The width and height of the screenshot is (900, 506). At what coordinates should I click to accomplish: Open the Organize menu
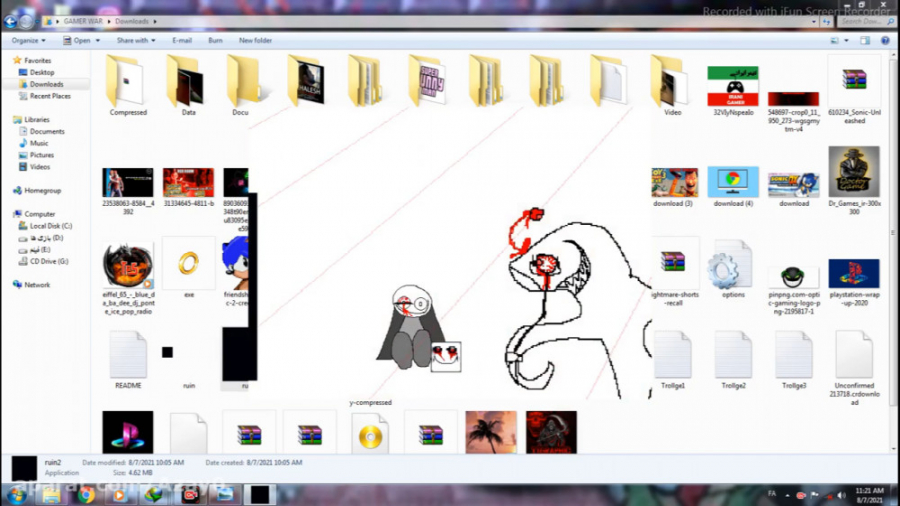[x=29, y=41]
